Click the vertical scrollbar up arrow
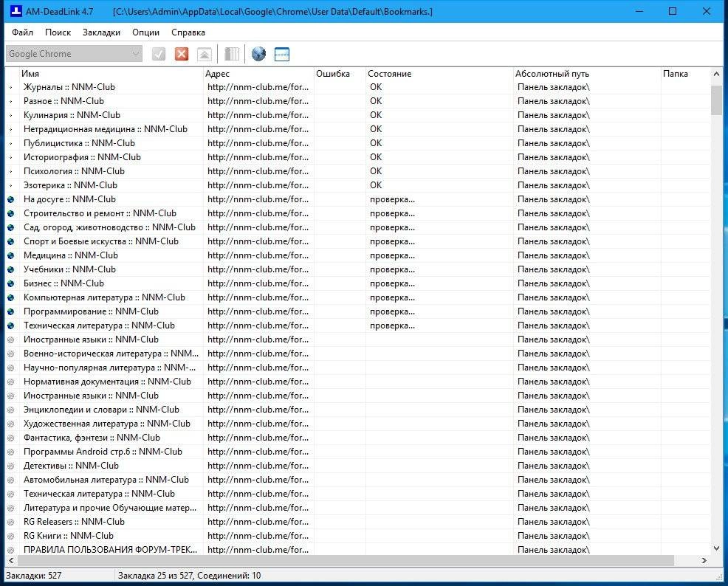 [x=716, y=74]
